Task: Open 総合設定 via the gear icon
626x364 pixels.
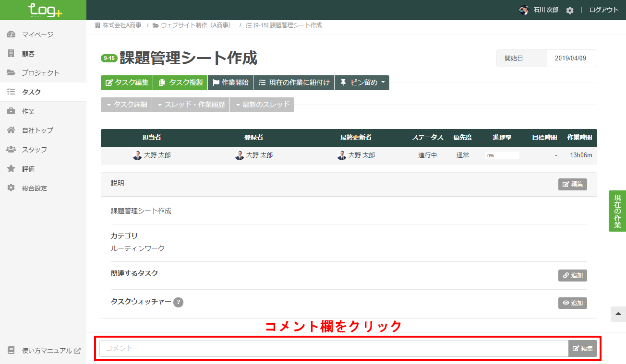Action: tap(11, 188)
